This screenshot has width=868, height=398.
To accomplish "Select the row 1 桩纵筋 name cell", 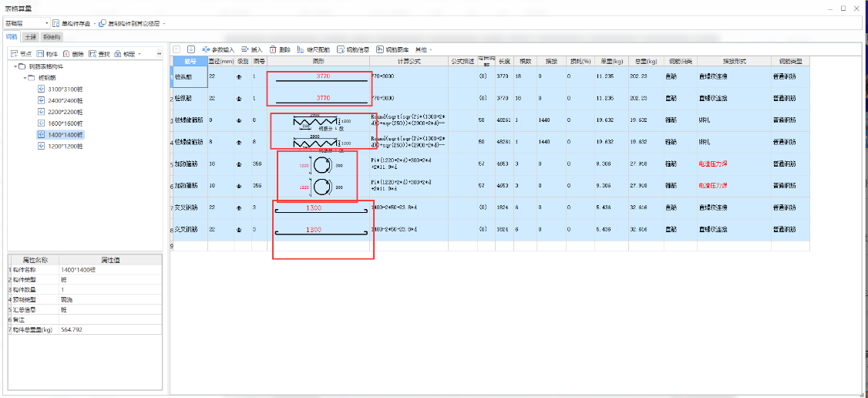I will [190, 76].
